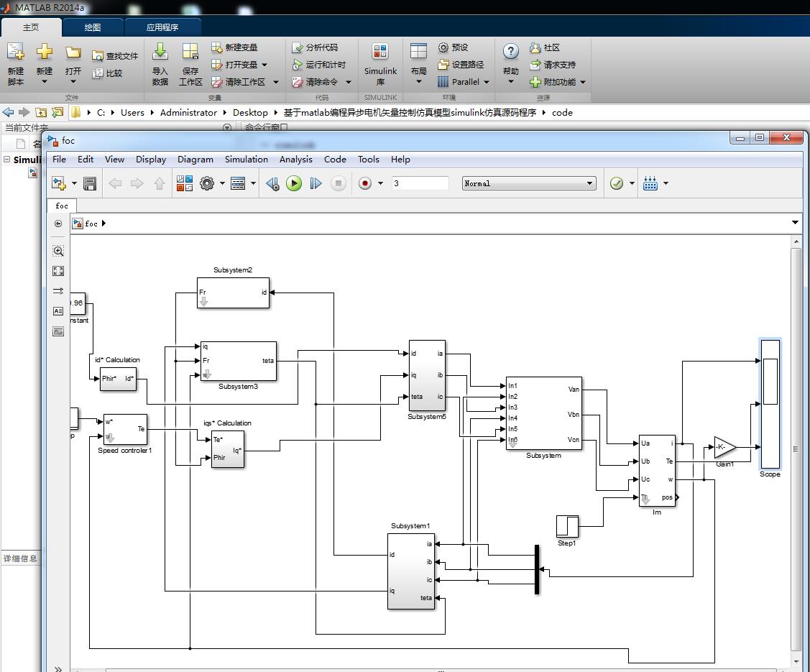
Task: Click the Preferences (预设) gear icon
Action: 443,47
